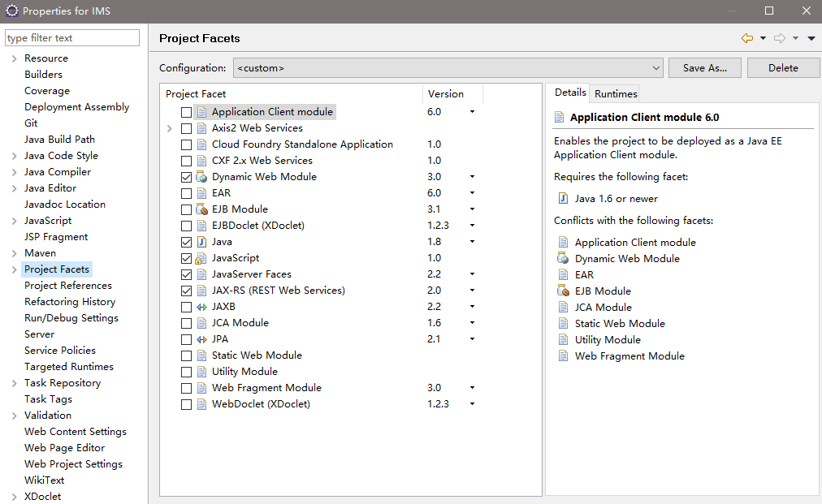The width and height of the screenshot is (822, 504).
Task: Open JPA version 2.1 dropdown
Action: coord(472,339)
